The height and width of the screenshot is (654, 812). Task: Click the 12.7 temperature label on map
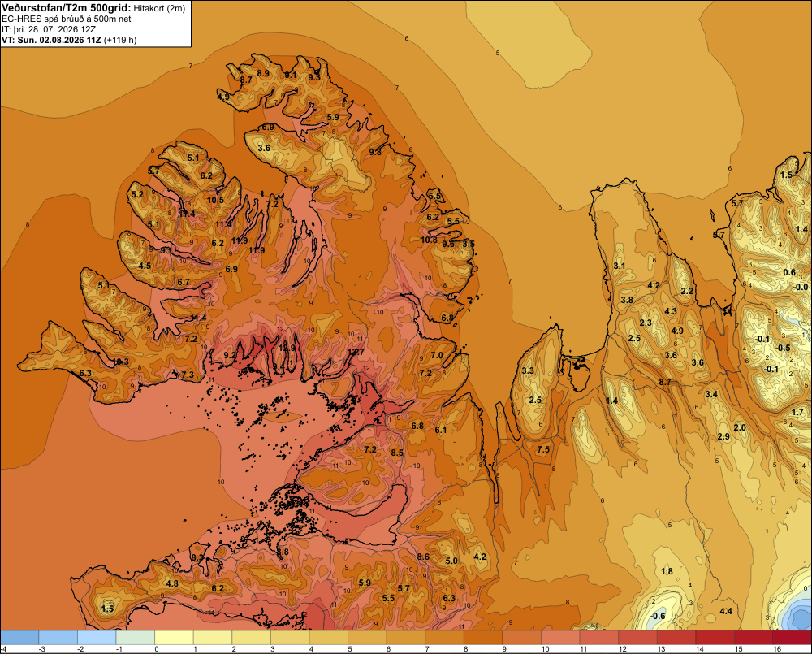coord(356,352)
